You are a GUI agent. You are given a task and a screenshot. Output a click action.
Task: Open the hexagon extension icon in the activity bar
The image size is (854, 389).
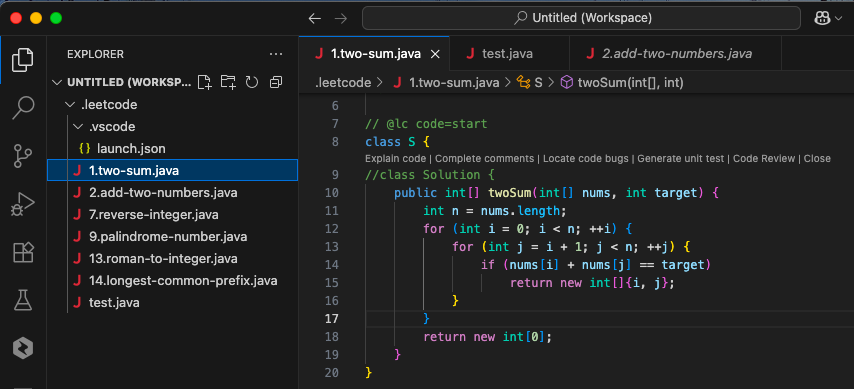pyautogui.click(x=23, y=348)
